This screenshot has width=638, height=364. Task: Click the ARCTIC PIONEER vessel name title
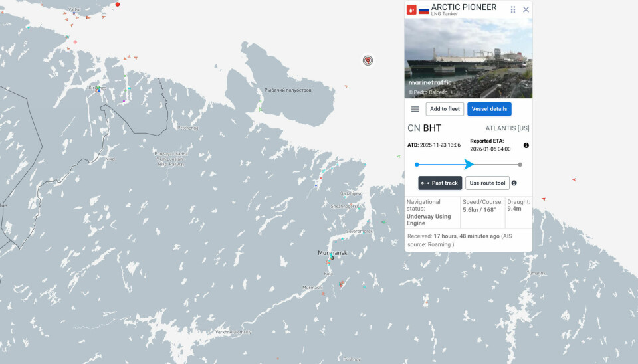(464, 7)
